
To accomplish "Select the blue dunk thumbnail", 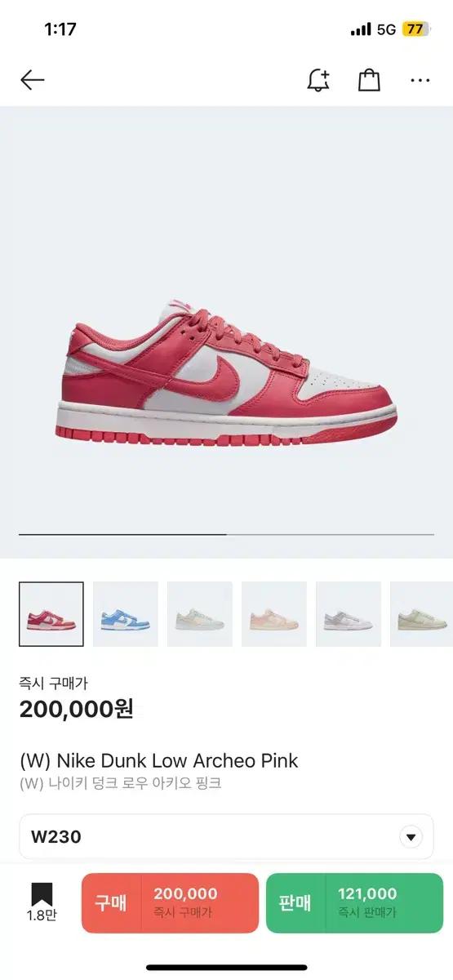I will [x=126, y=614].
